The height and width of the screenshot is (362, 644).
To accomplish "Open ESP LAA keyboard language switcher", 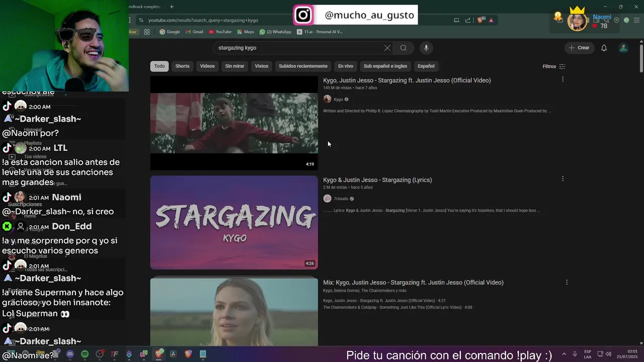I will coord(588,354).
